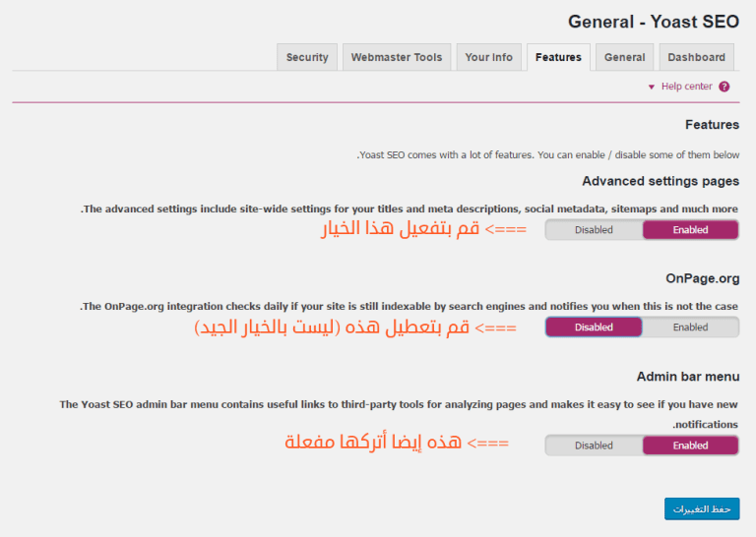The height and width of the screenshot is (537, 756).
Task: Set OnPage.org integration to Enabled
Action: [690, 327]
